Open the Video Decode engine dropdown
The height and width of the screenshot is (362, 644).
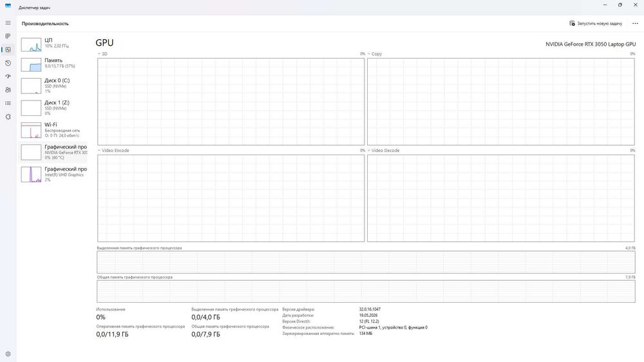pos(383,150)
